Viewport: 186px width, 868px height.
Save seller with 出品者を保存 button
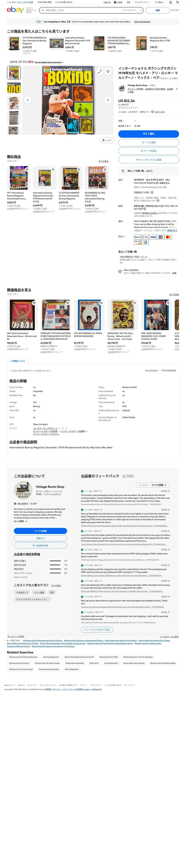pos(41,546)
